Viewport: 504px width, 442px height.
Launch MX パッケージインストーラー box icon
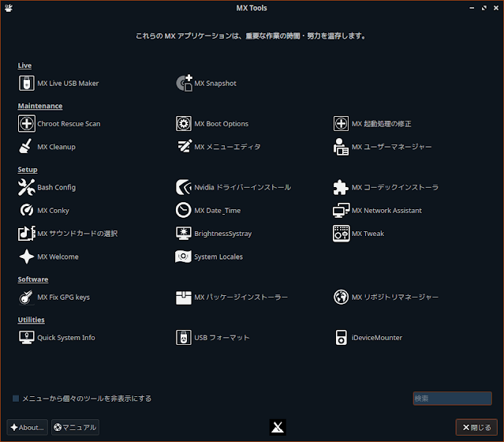184,298
